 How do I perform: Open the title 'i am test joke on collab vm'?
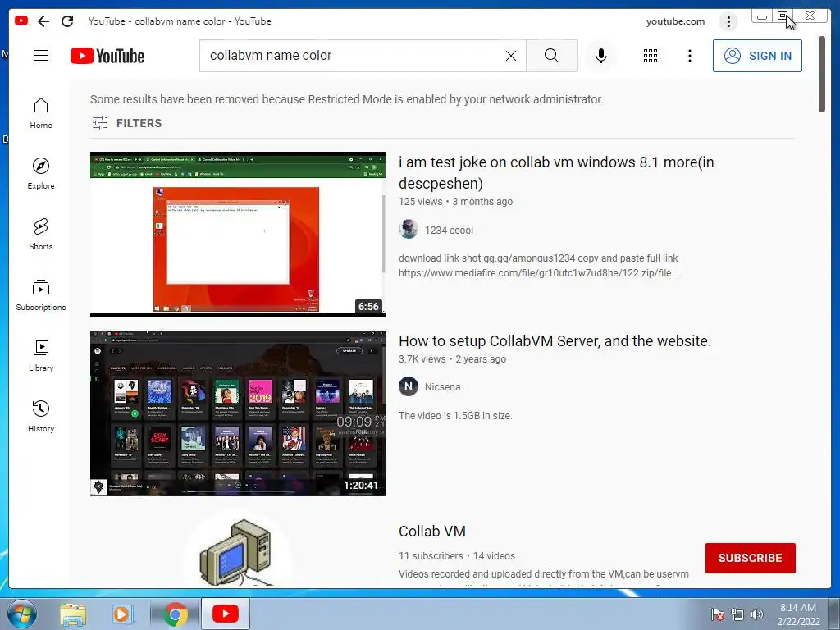(556, 172)
